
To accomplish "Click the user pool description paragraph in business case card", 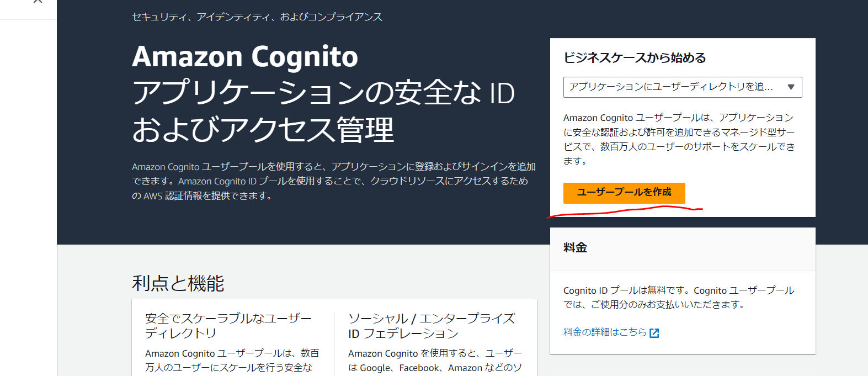I will tap(679, 139).
